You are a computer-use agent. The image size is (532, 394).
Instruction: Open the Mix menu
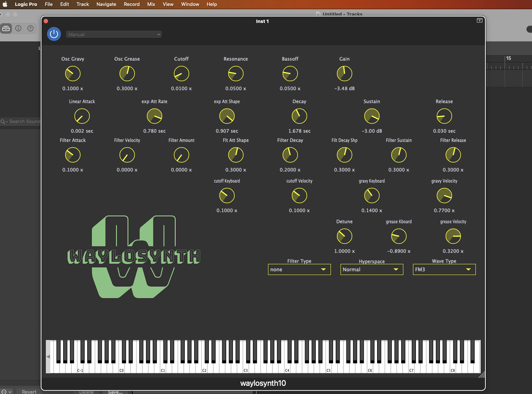tap(151, 4)
